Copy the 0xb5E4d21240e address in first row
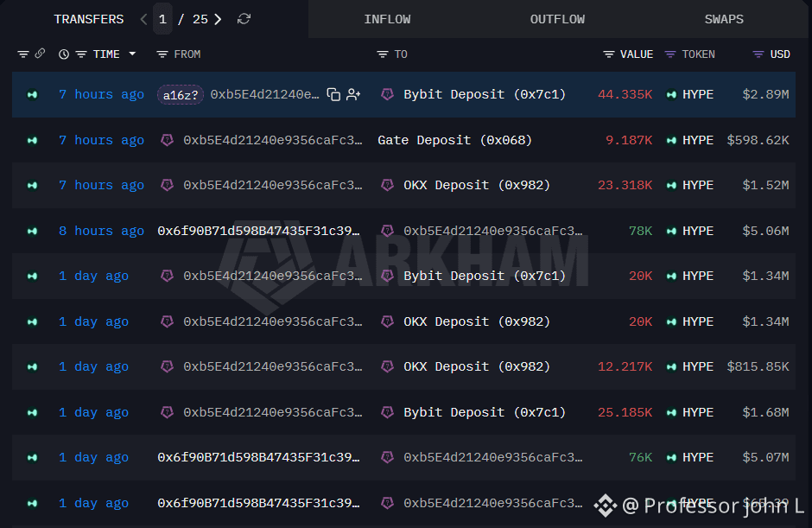Image resolution: width=812 pixels, height=528 pixels. tap(333, 94)
